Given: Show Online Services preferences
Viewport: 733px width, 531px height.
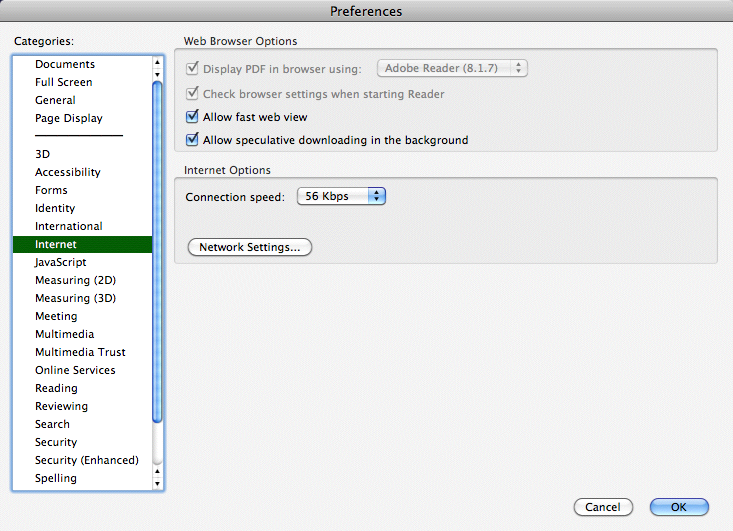Looking at the screenshot, I should (x=82, y=370).
